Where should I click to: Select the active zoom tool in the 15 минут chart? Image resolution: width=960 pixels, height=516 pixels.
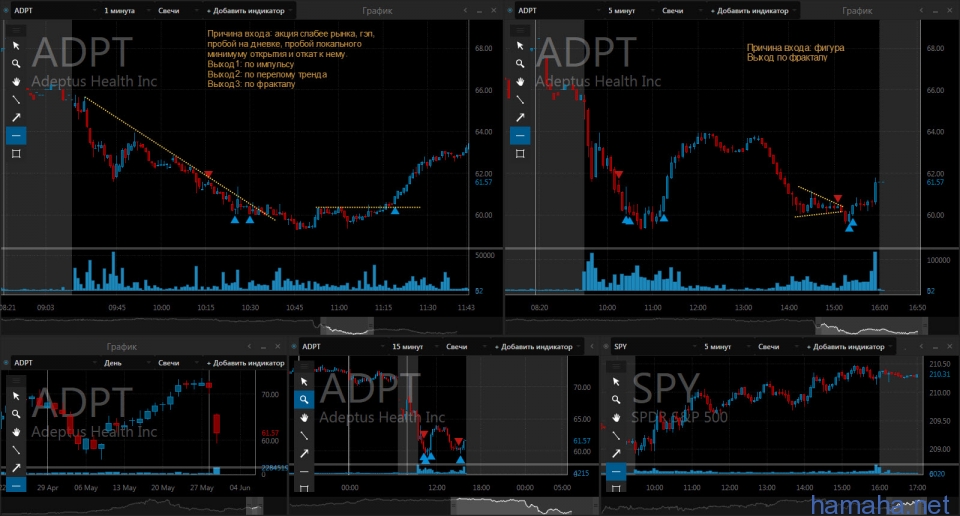[304, 400]
